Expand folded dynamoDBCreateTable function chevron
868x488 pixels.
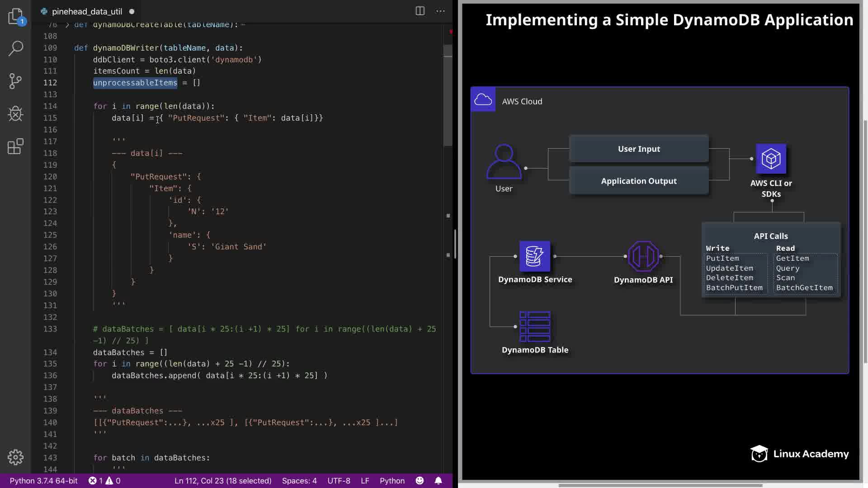pos(67,25)
